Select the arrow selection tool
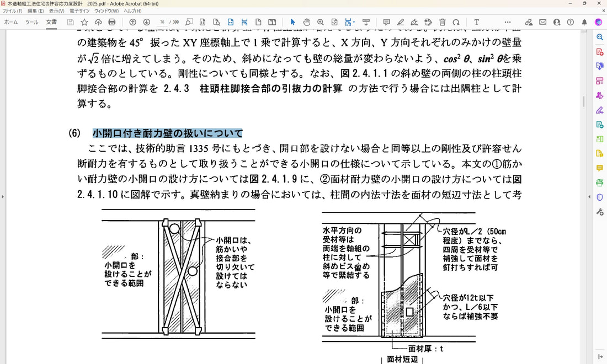Viewport: 607px width, 364px height. 292,22
